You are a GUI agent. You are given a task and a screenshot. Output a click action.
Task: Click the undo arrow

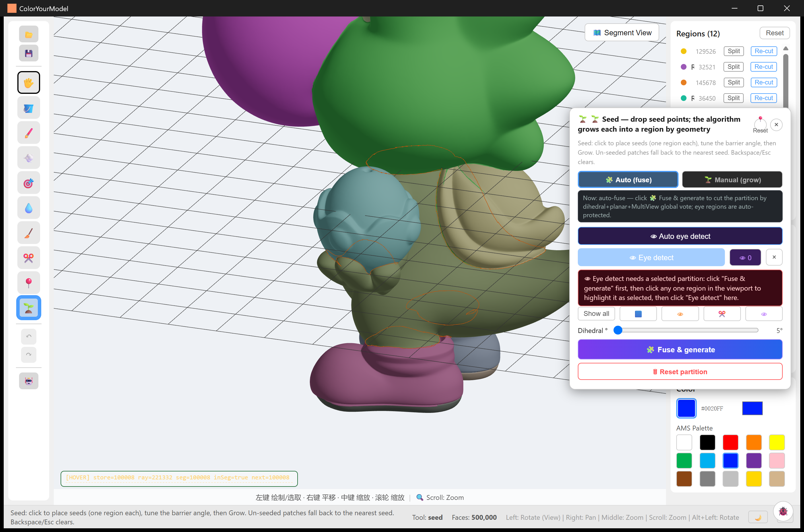(28, 336)
